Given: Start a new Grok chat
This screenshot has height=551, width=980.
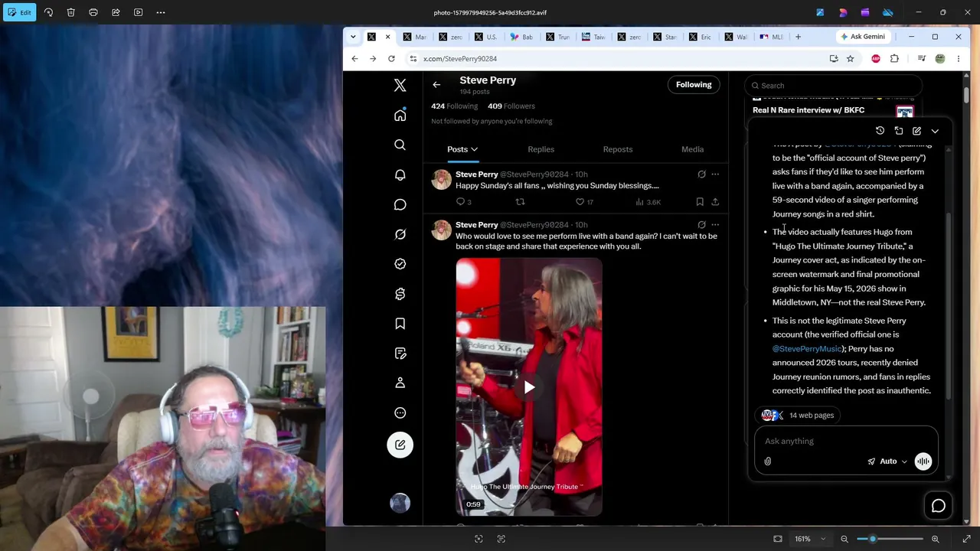Looking at the screenshot, I should pos(916,131).
